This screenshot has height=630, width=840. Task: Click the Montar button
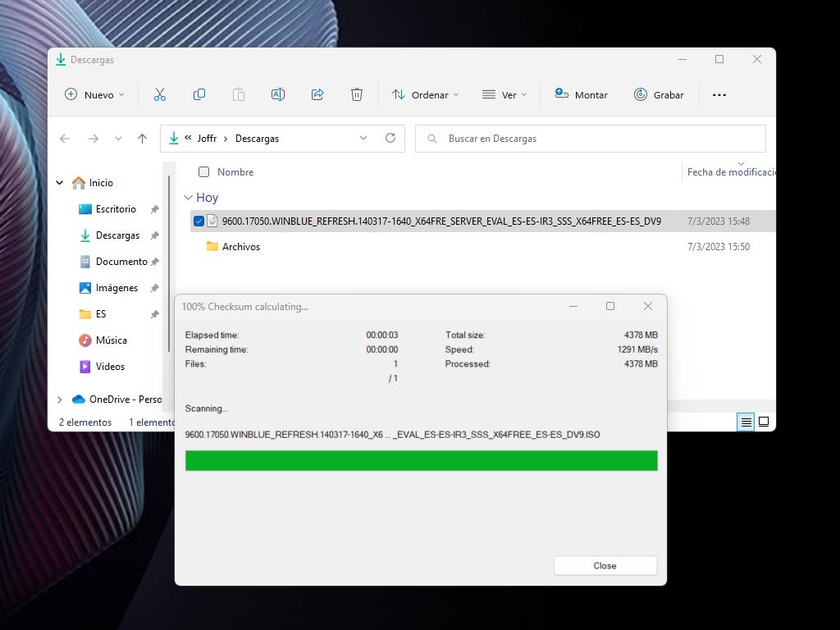[x=581, y=95]
